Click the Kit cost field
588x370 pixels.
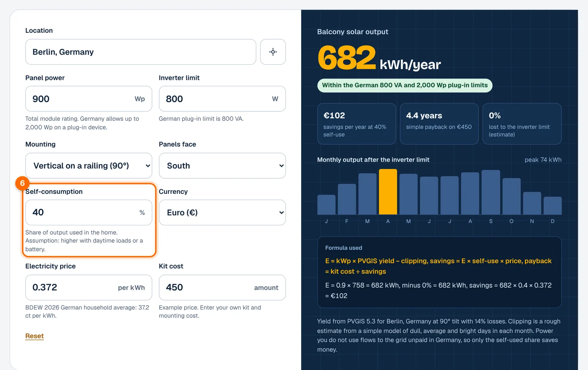coord(222,288)
